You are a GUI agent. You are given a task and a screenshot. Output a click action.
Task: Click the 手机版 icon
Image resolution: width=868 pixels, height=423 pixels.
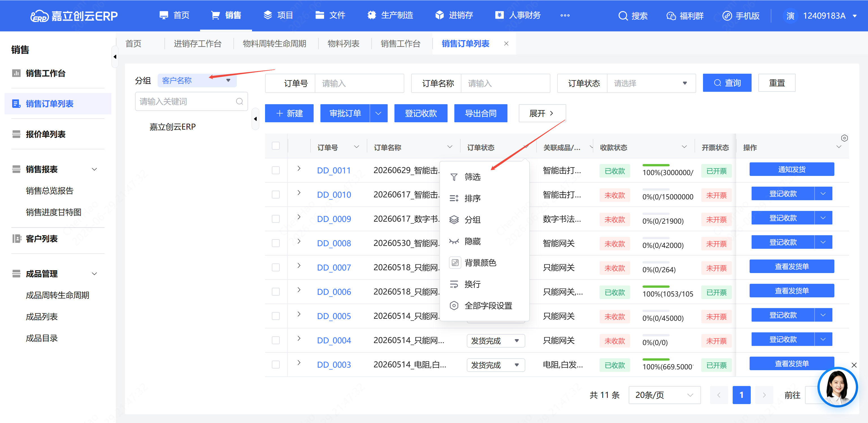727,16
